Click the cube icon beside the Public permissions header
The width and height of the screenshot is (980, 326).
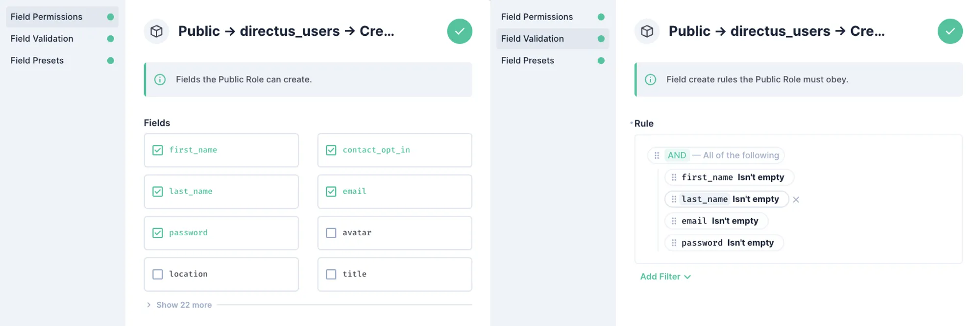coord(156,31)
